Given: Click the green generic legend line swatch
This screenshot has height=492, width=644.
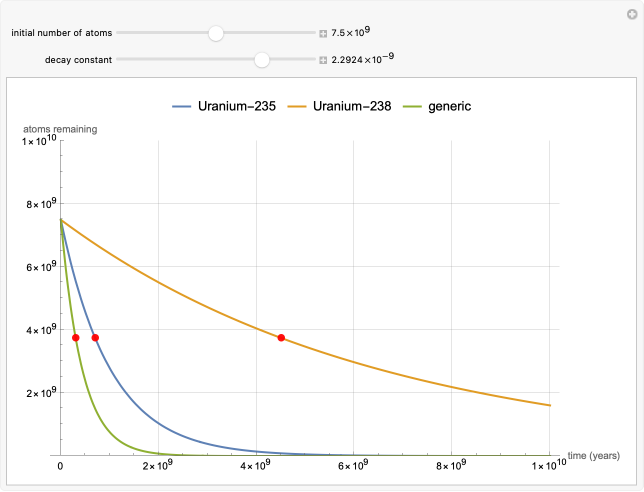Looking at the screenshot, I should pos(412,107).
